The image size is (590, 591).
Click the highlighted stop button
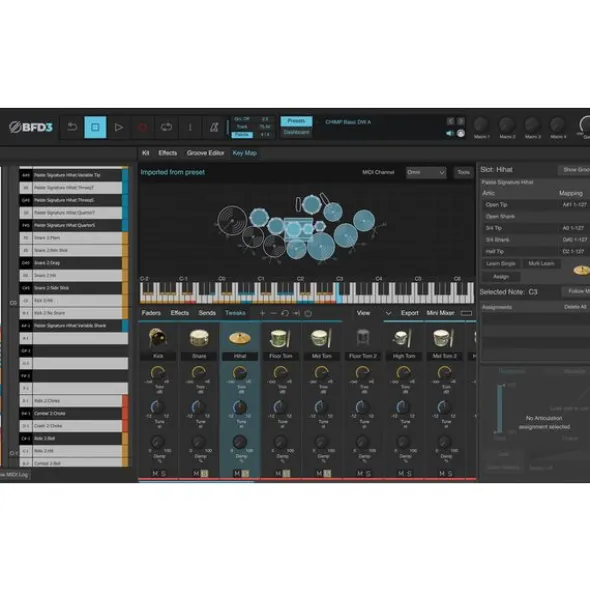(x=95, y=127)
